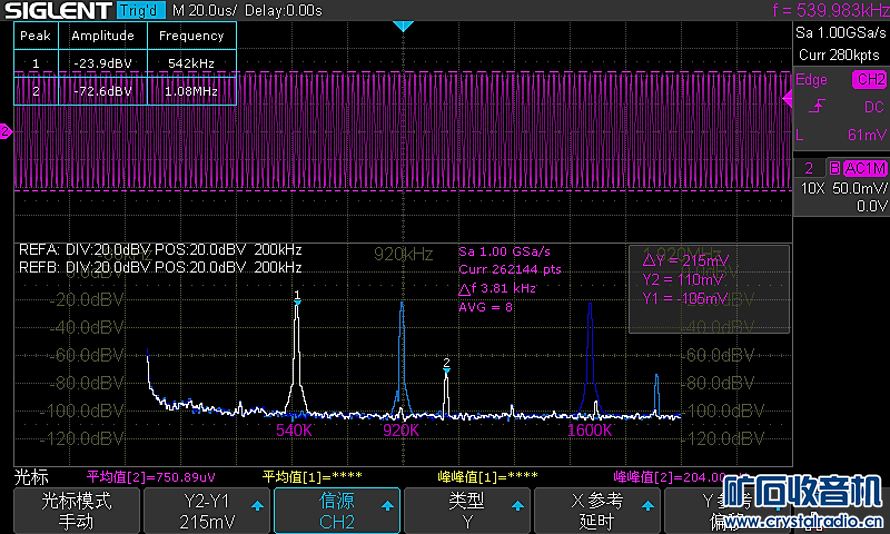This screenshot has width=890, height=534.
Task: Click the frequency counter readout 539.983kHz
Action: pos(829,11)
